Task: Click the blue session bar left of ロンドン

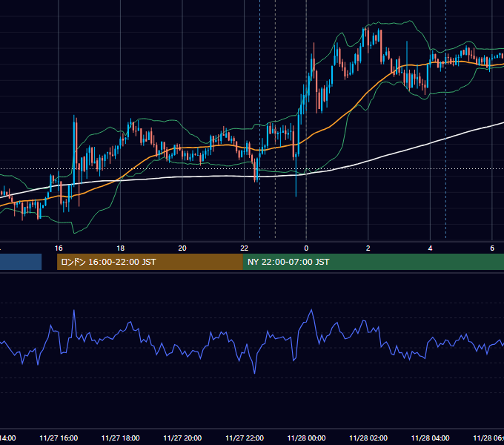Action: click(x=21, y=262)
